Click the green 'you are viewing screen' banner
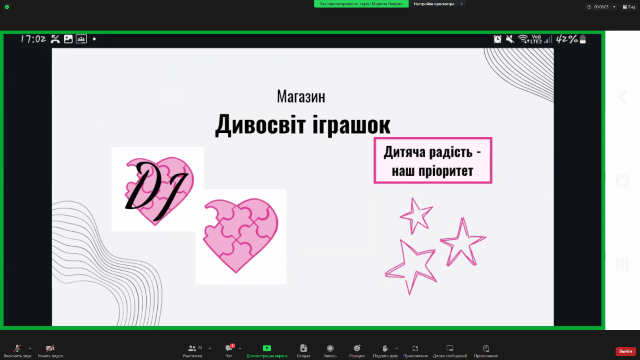The height and width of the screenshot is (360, 640). [361, 4]
